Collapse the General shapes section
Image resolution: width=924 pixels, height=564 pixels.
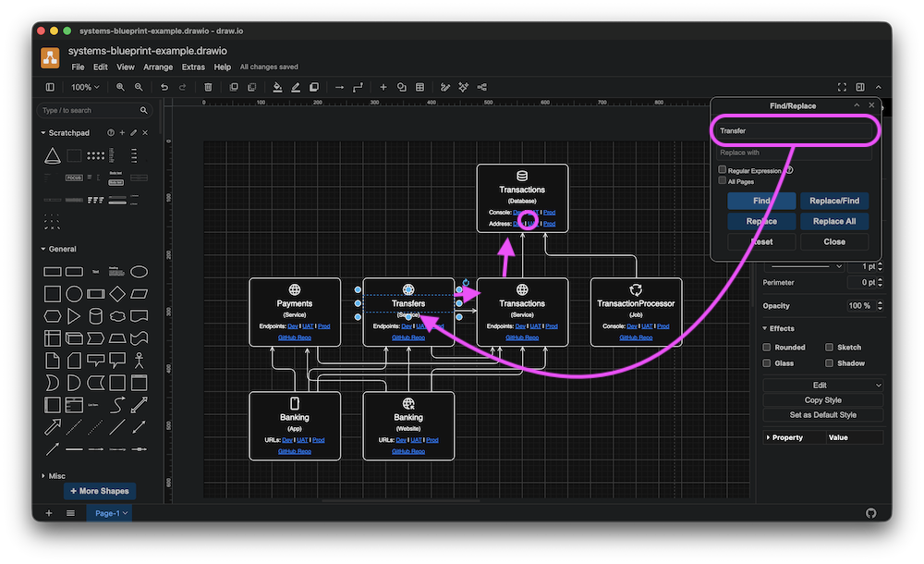tap(43, 249)
